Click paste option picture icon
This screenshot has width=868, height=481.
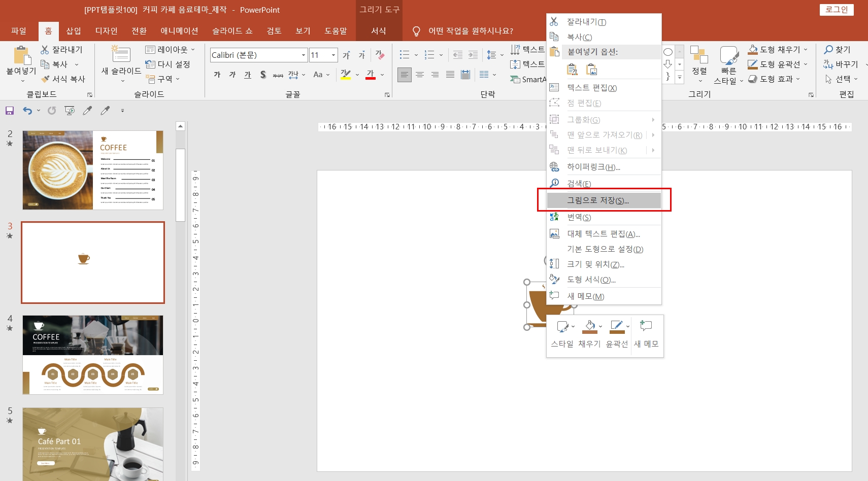coord(591,70)
